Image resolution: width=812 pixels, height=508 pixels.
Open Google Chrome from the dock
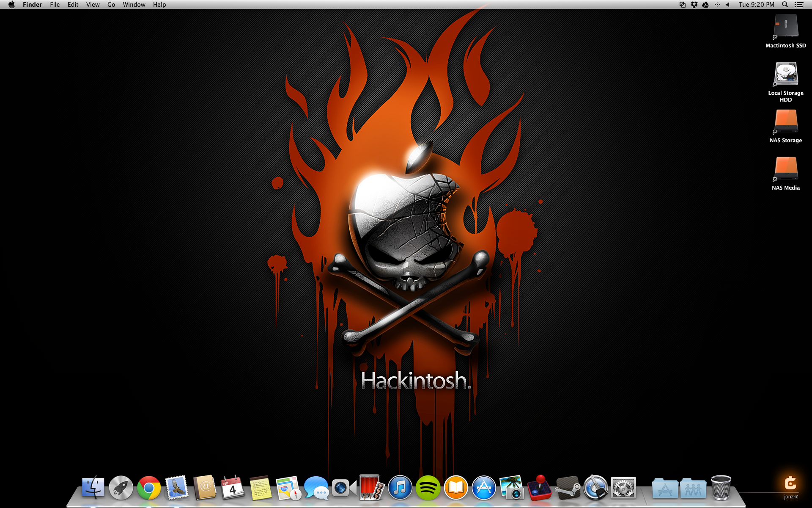149,488
